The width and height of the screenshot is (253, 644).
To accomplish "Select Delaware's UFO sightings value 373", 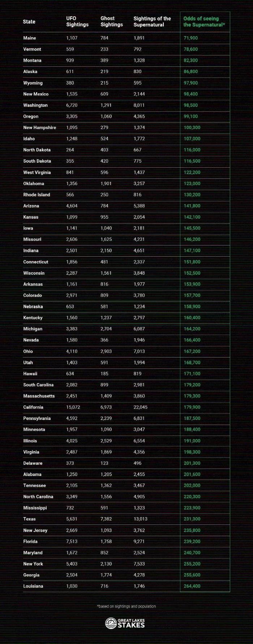I will click(x=70, y=463).
